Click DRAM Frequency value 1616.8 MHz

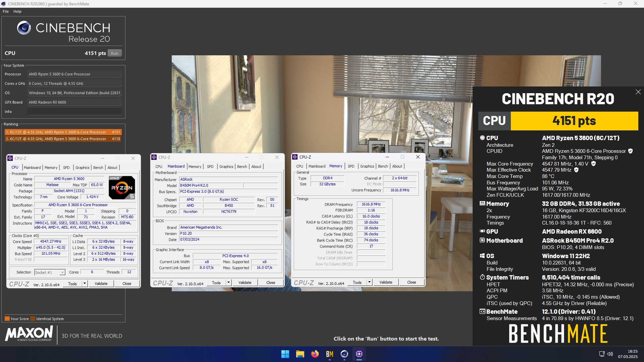(x=371, y=204)
